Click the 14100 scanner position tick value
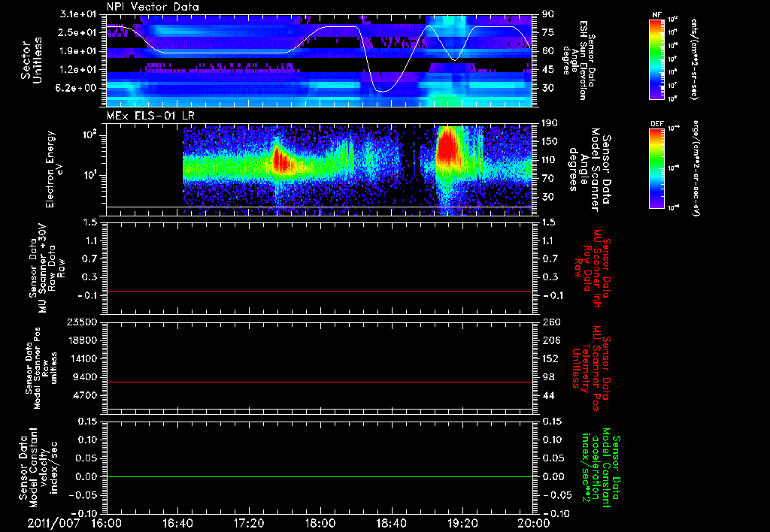 point(83,358)
